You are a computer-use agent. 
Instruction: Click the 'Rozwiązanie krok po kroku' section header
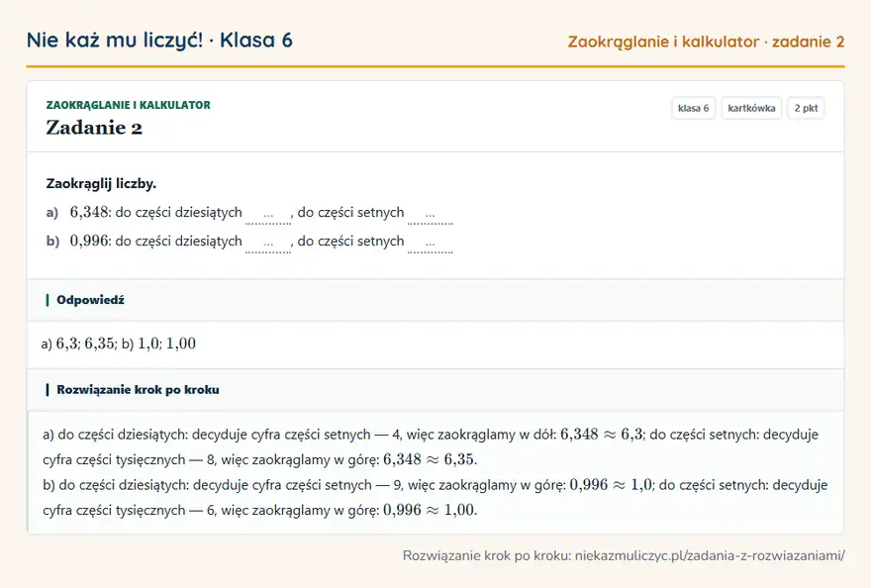(x=435, y=390)
